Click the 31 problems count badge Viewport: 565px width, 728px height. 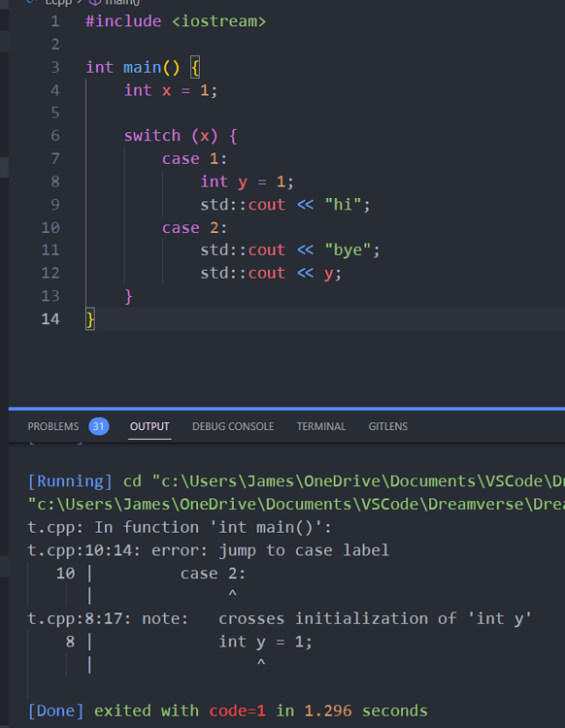click(99, 426)
